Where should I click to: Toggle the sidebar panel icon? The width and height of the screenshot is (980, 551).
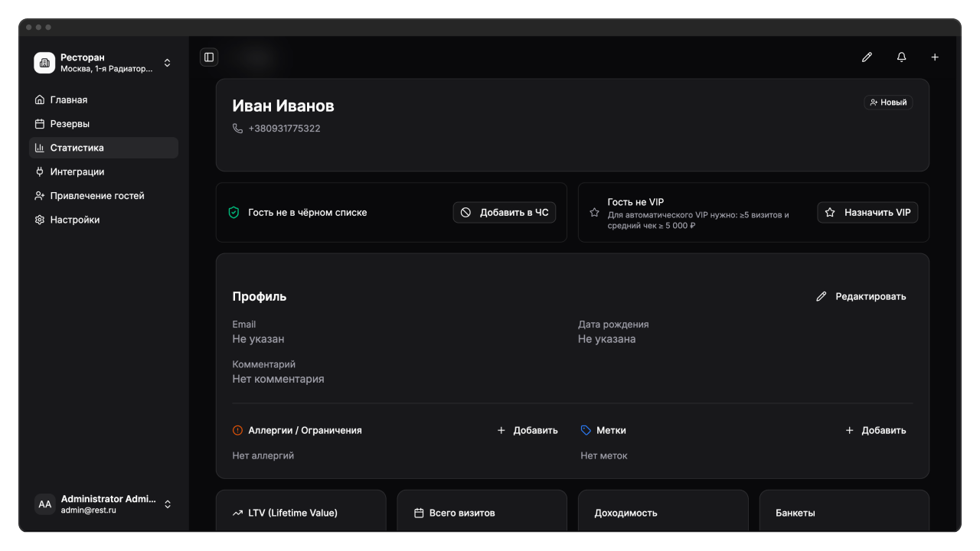click(x=209, y=57)
